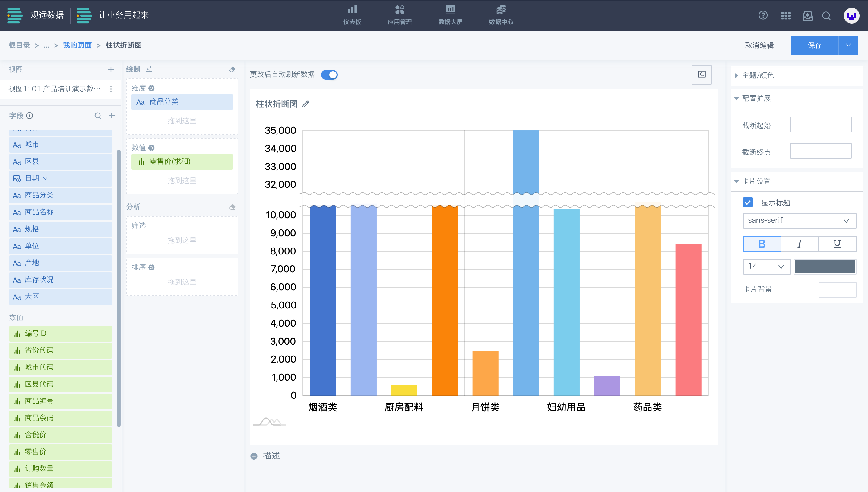This screenshot has width=868, height=492.
Task: Click the collapse panel icon above chart
Action: point(702,74)
